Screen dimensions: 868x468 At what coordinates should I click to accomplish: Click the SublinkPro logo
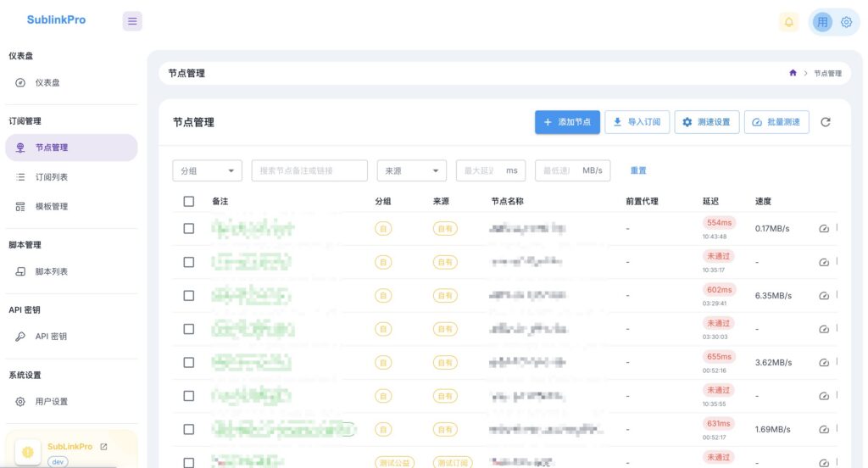[57, 20]
